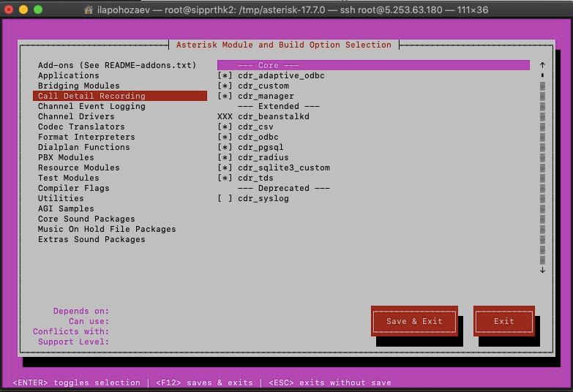Open Channel Event Logging category
This screenshot has height=392, width=573.
coord(91,106)
